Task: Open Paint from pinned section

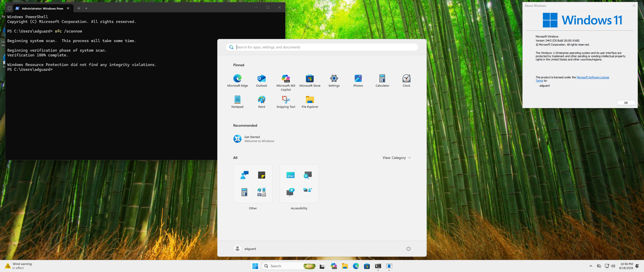Action: click(262, 102)
